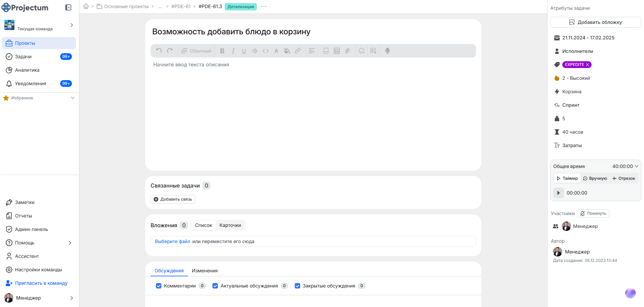
Task: Activate the voice input microphone icon
Action: pyautogui.click(x=387, y=50)
